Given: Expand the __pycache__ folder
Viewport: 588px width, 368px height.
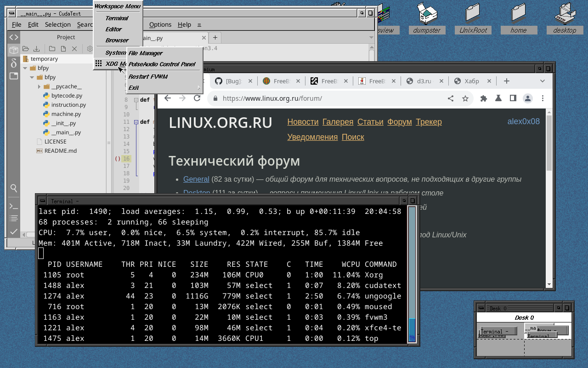Looking at the screenshot, I should [x=39, y=86].
